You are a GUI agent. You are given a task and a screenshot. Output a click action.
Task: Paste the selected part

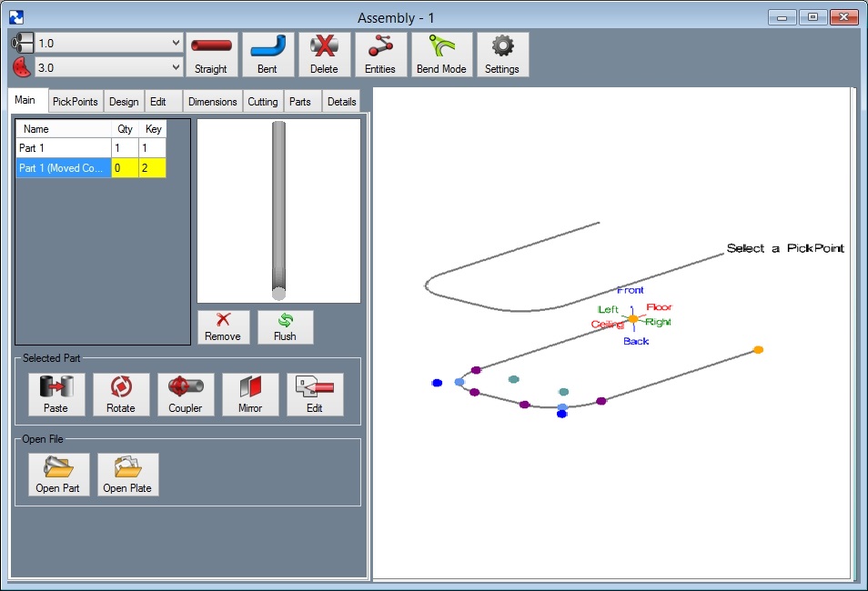(x=56, y=394)
